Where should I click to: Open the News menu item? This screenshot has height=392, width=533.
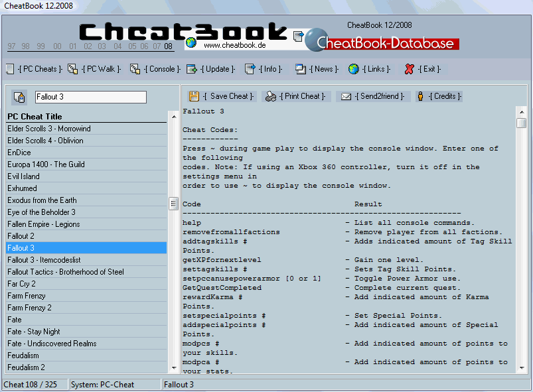click(324, 69)
